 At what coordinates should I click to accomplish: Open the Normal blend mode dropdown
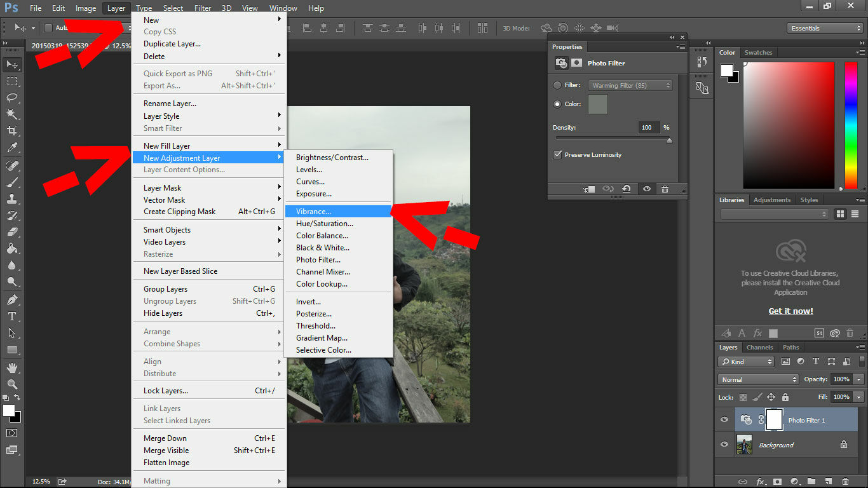pos(758,379)
